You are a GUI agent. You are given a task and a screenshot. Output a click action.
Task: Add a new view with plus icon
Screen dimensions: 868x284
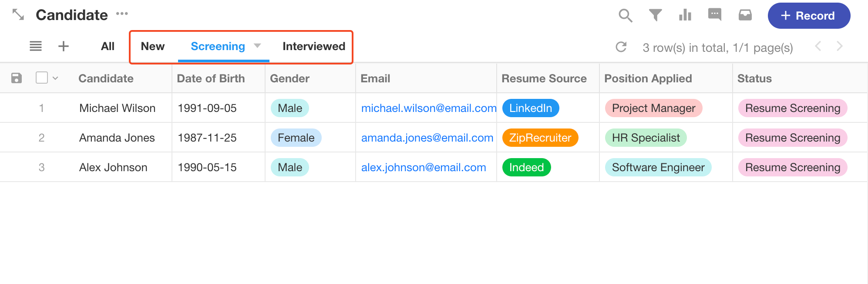pos(64,46)
